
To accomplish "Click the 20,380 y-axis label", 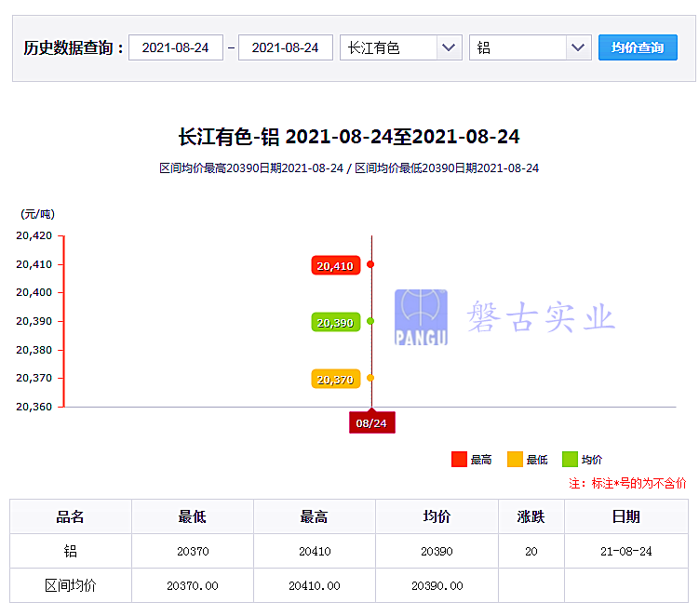I will click(x=34, y=350).
